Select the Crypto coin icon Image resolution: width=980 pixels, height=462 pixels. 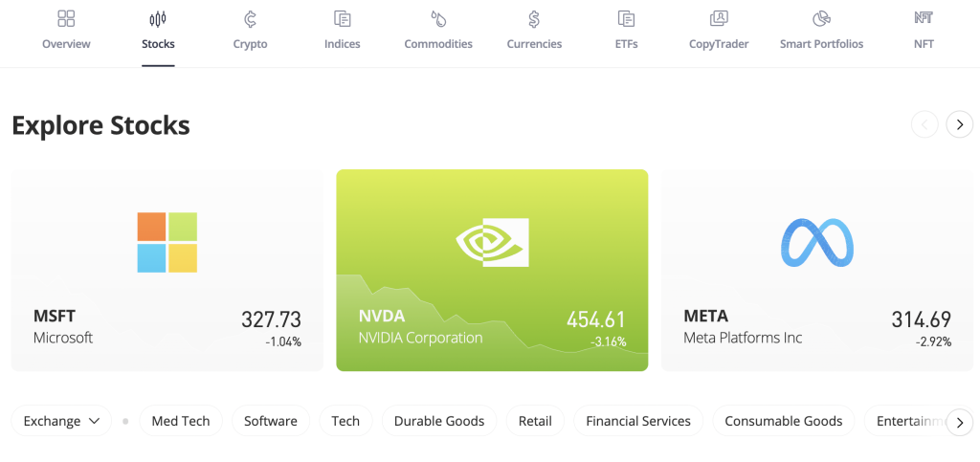(x=250, y=19)
